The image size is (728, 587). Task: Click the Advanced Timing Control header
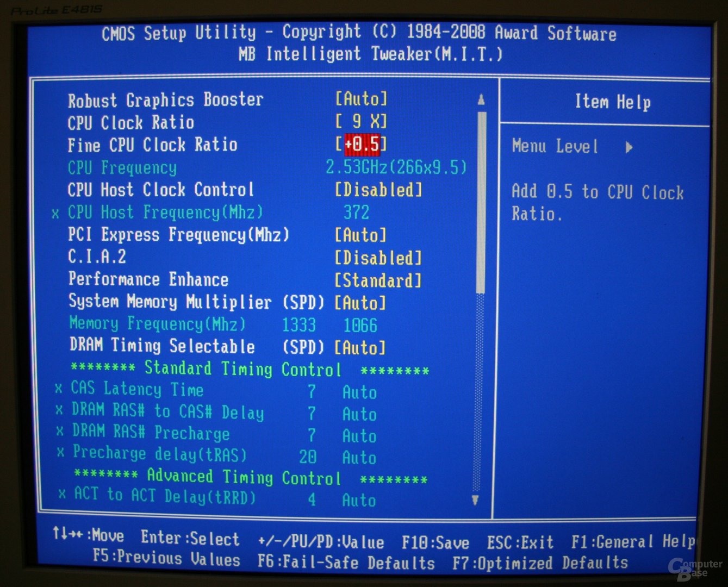(x=250, y=477)
